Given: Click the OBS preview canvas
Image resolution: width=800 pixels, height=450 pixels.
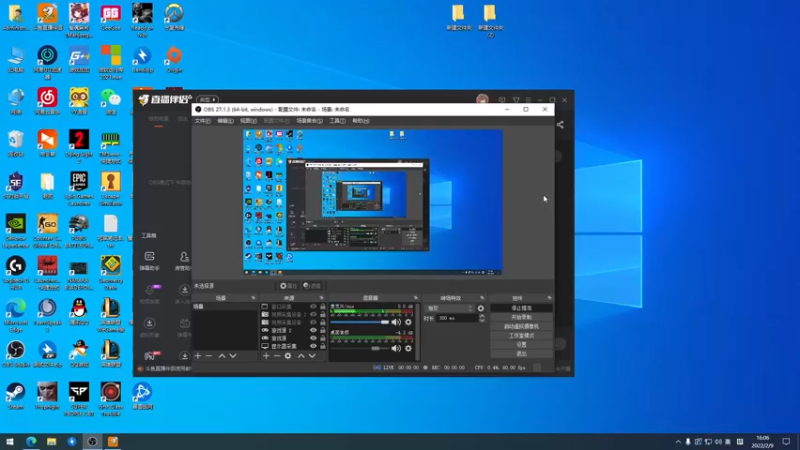Looking at the screenshot, I should [373, 203].
